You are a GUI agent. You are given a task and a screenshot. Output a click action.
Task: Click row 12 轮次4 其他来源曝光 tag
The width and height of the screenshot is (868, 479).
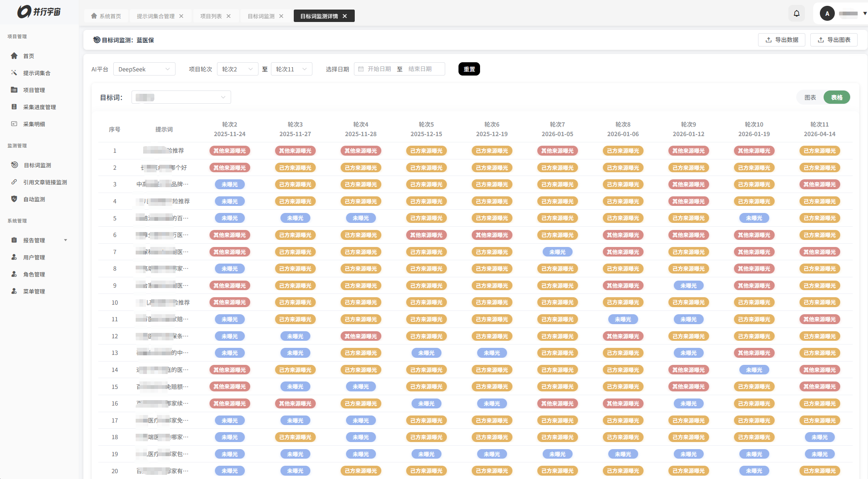361,336
